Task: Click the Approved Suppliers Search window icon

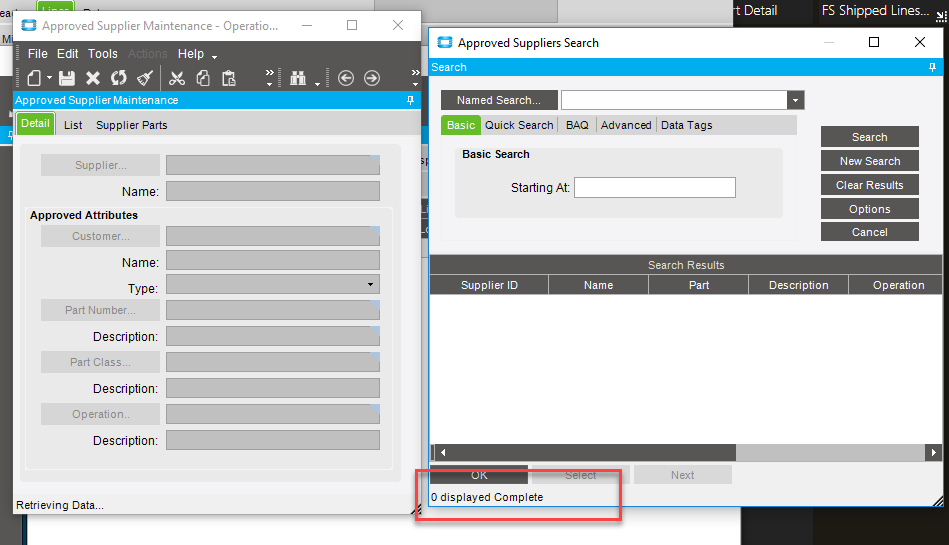Action: 445,42
